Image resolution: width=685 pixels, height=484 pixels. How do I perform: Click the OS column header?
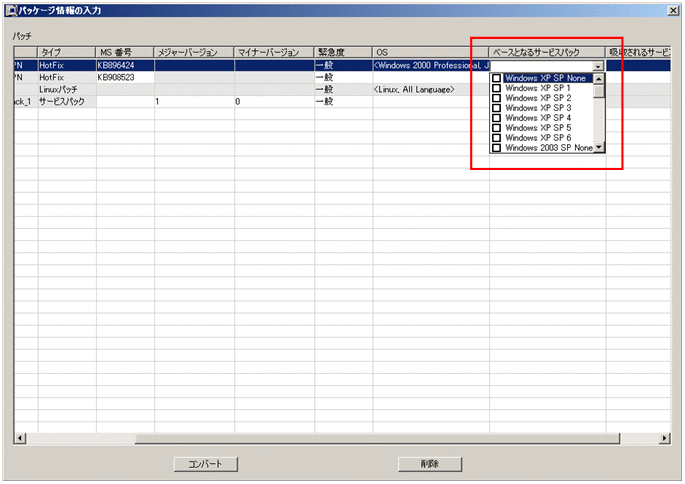coord(431,52)
